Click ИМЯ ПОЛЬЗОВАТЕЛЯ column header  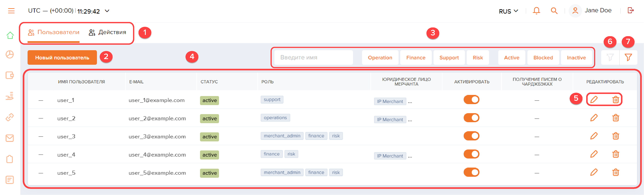[x=81, y=82]
